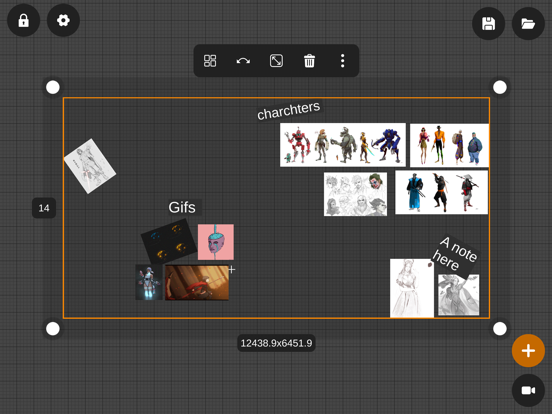
Task: Click the bottom-right selection handle
Action: click(500, 329)
